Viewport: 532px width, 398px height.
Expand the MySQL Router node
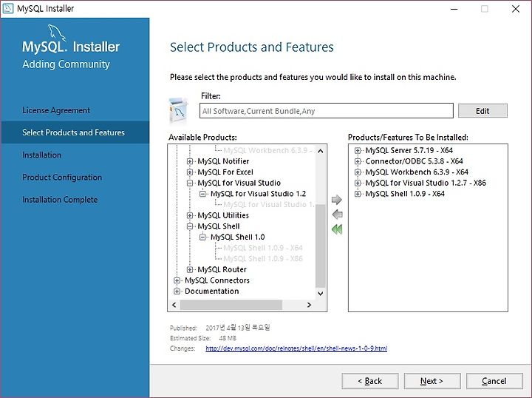click(190, 269)
